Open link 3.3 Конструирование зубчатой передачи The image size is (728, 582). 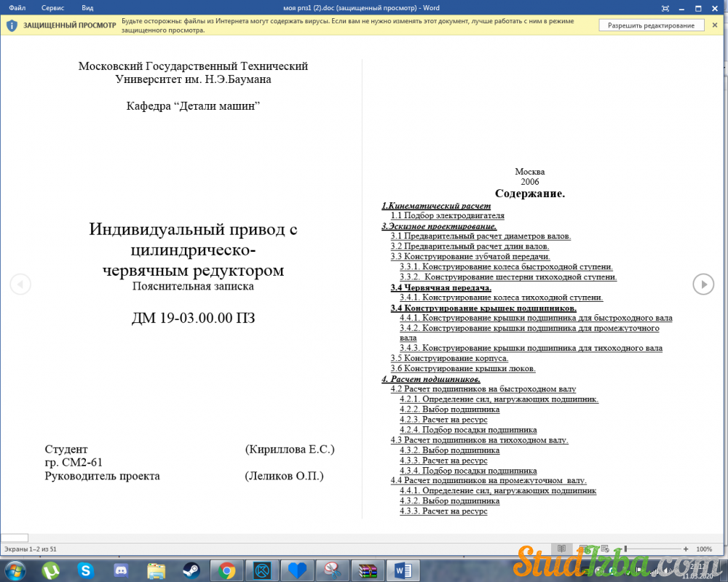point(470,256)
